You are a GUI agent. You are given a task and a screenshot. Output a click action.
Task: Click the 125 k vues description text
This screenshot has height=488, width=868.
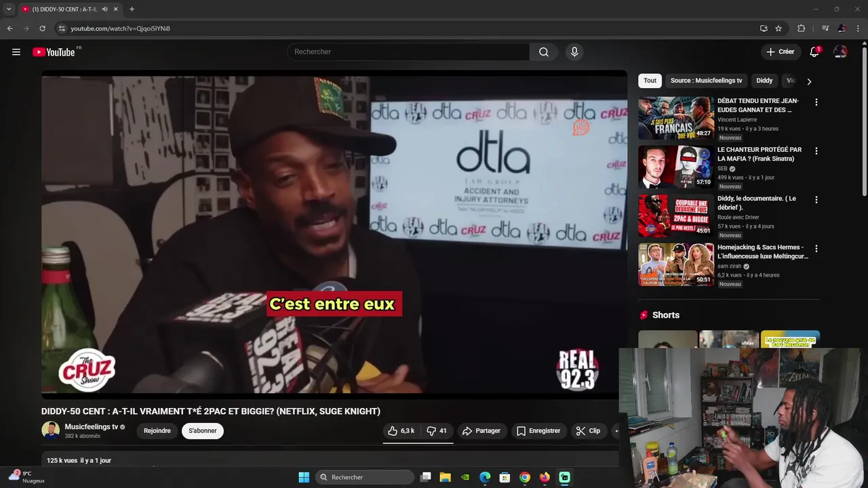[79, 461]
